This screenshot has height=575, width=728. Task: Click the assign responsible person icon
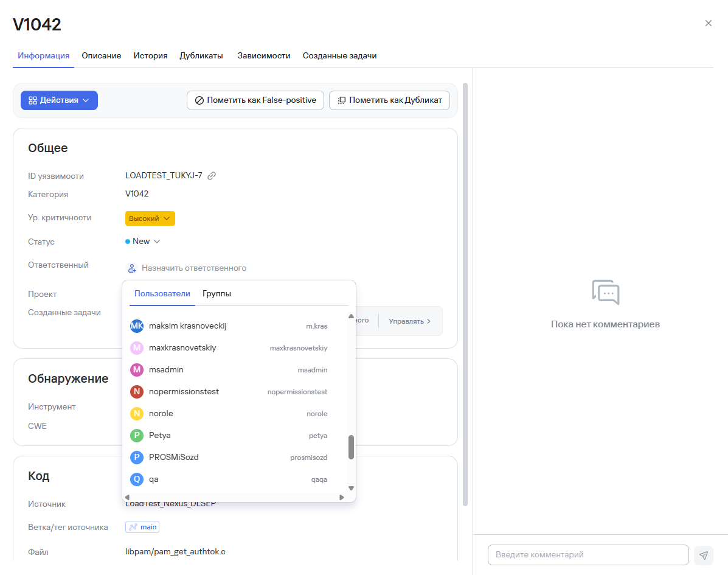[132, 268]
